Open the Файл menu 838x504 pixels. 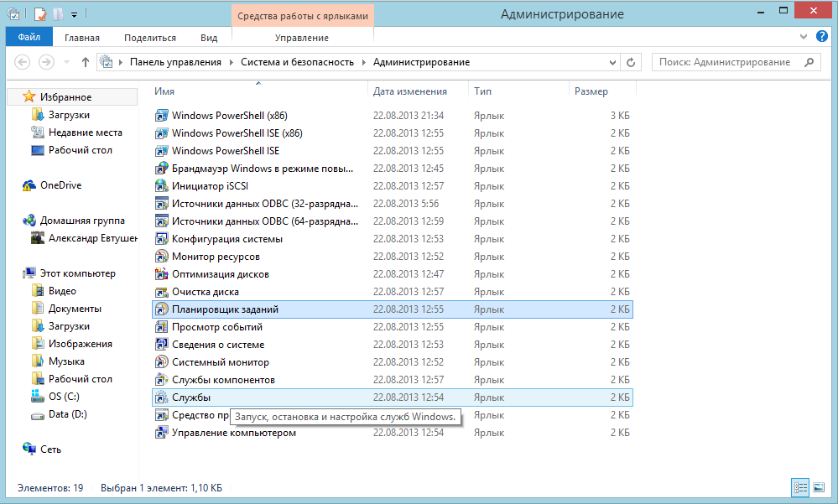pyautogui.click(x=29, y=38)
